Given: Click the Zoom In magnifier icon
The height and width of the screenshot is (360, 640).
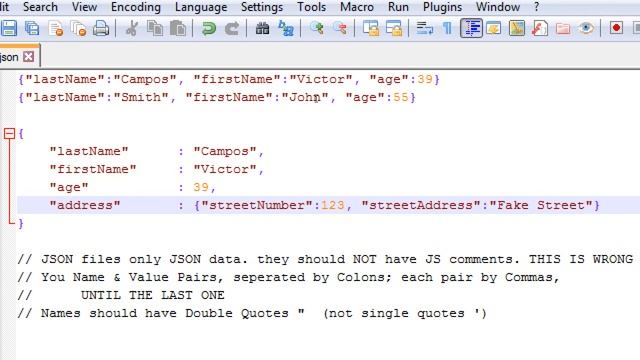Looking at the screenshot, I should [x=316, y=28].
